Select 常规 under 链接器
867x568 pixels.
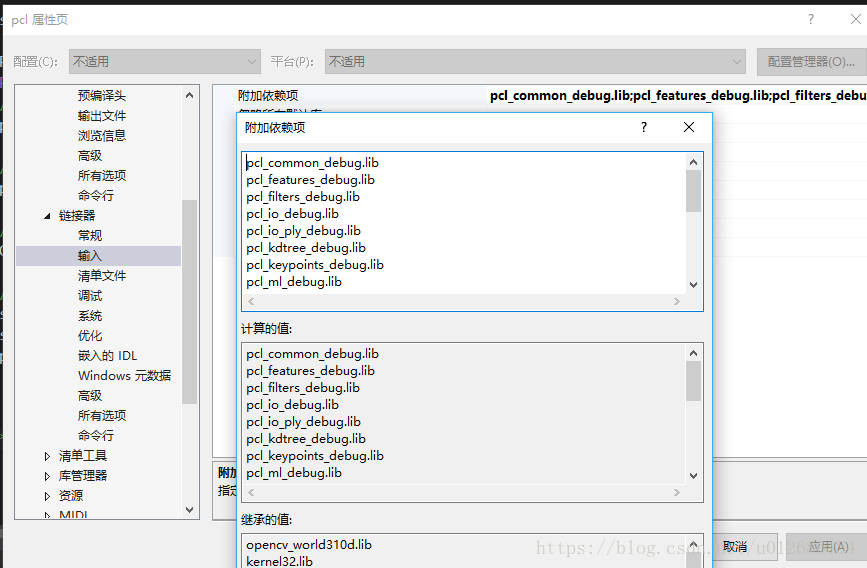[x=90, y=236]
